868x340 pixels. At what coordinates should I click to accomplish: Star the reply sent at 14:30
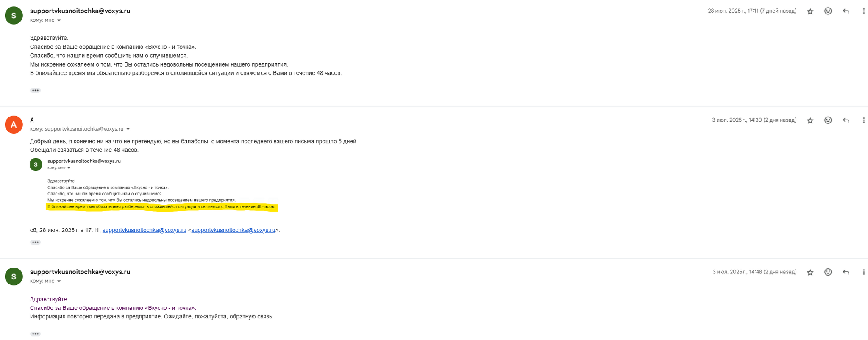(810, 120)
